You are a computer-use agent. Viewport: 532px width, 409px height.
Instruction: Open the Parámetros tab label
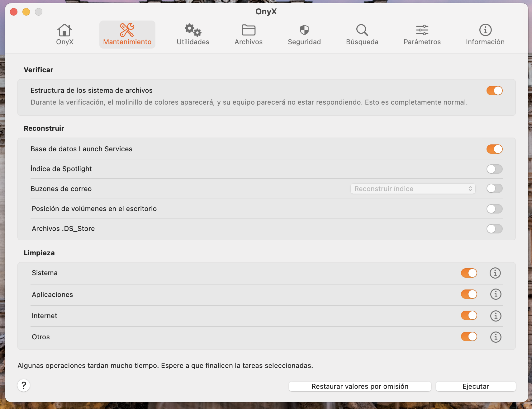click(x=422, y=42)
